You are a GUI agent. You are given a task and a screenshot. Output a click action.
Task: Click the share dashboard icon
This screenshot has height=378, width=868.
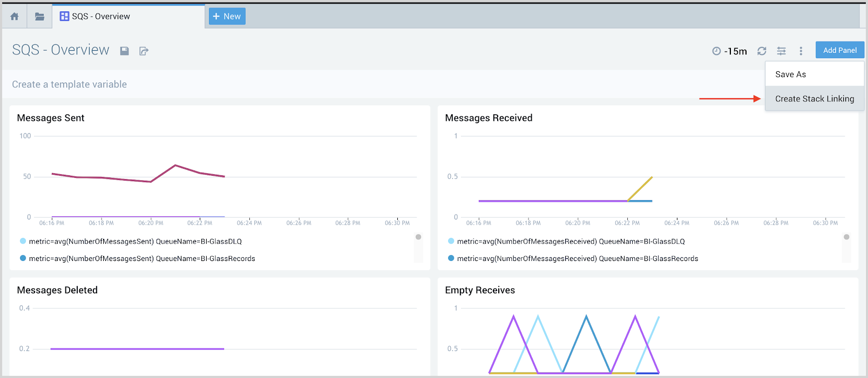[x=144, y=51]
